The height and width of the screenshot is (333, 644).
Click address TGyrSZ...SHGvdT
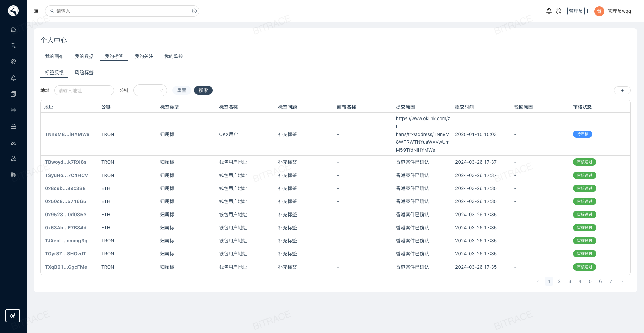pyautogui.click(x=65, y=254)
